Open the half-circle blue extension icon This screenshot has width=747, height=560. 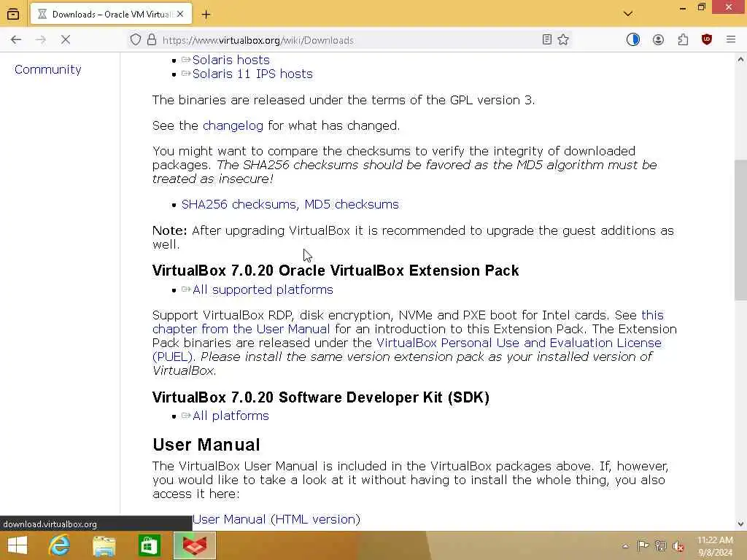(632, 39)
